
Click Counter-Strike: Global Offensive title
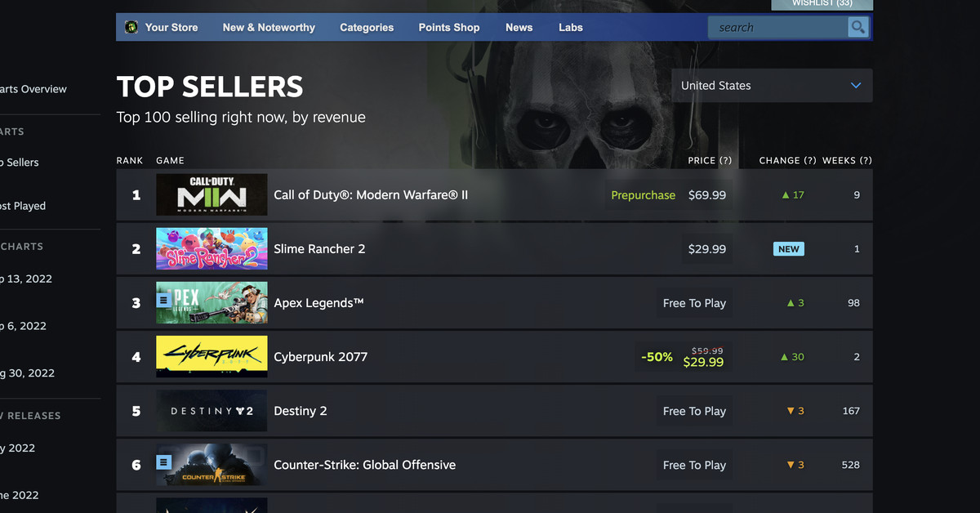[x=364, y=465]
